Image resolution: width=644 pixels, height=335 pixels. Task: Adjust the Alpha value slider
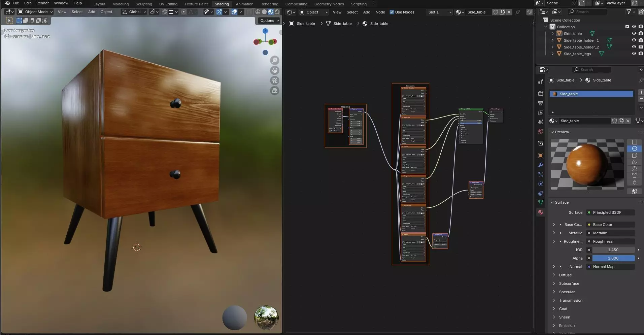pos(613,258)
